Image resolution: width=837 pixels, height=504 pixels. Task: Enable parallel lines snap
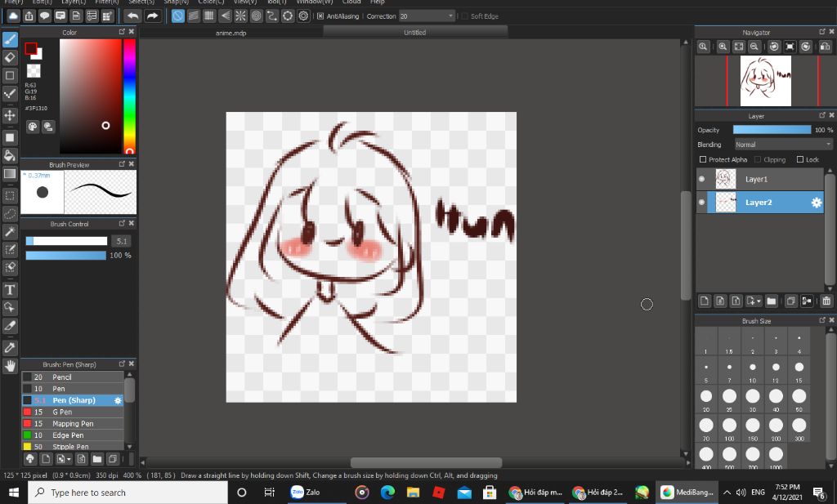tap(193, 16)
